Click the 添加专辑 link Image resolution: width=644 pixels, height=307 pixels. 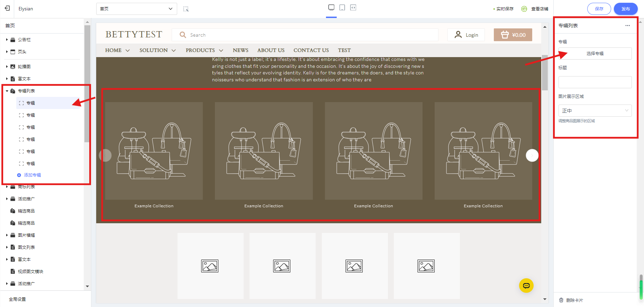[32, 175]
